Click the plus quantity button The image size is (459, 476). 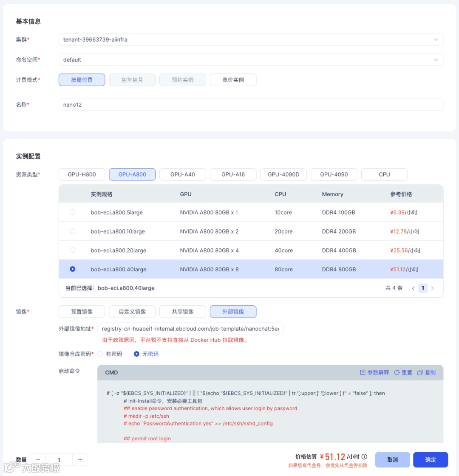80,459
